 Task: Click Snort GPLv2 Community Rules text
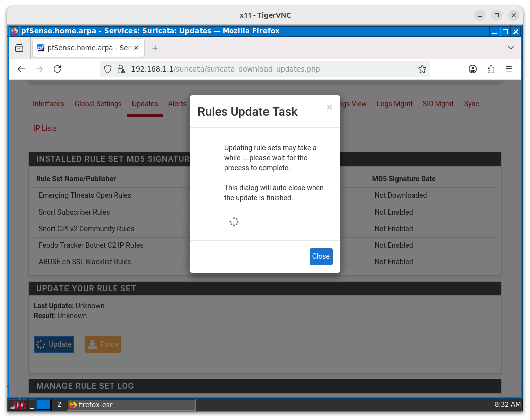[87, 229]
